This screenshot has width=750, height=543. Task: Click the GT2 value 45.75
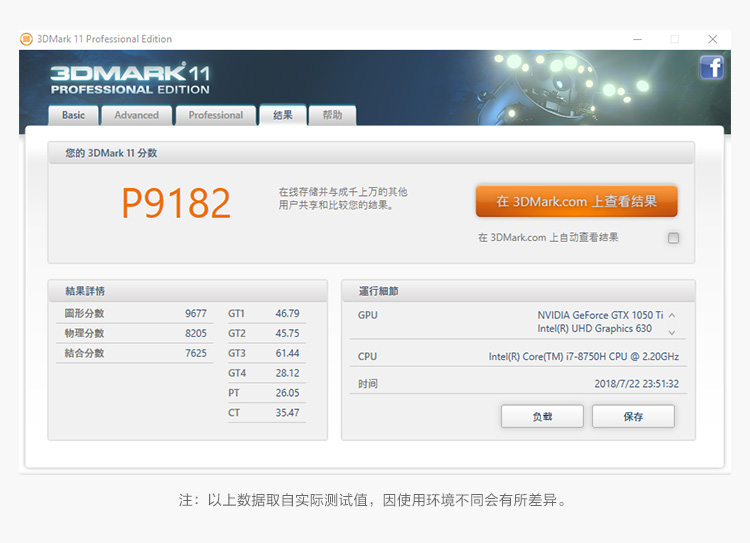pos(287,333)
